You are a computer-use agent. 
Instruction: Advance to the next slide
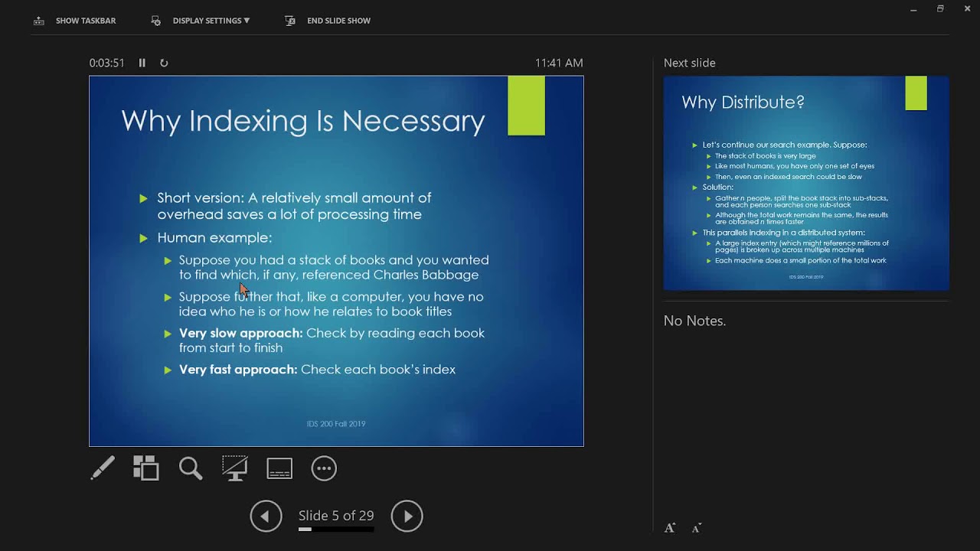tap(407, 517)
